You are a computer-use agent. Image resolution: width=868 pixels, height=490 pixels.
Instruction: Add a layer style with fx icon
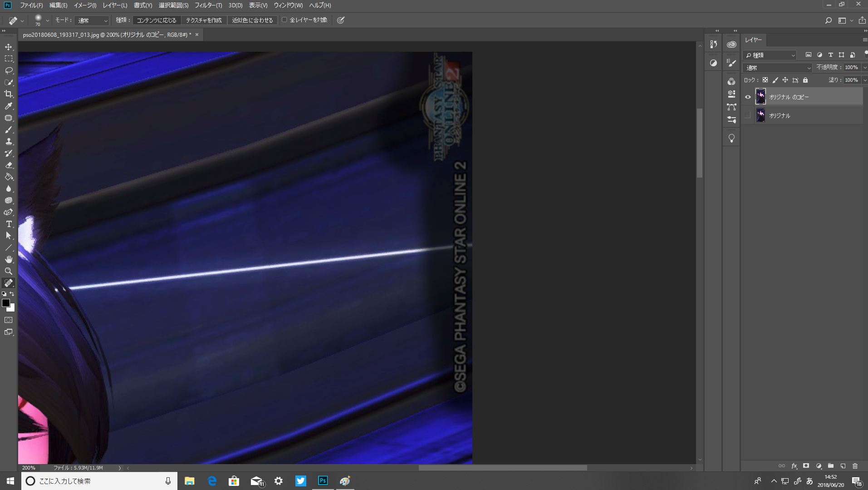pos(794,466)
